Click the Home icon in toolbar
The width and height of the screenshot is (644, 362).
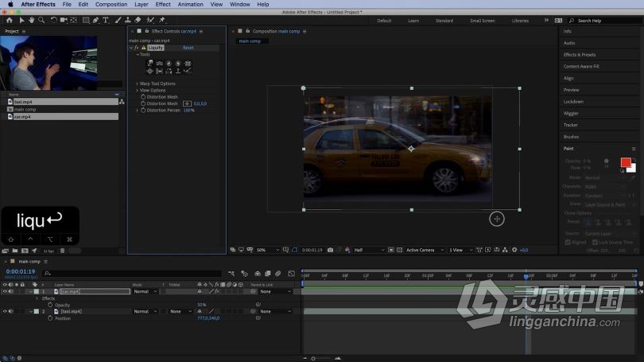click(x=10, y=20)
